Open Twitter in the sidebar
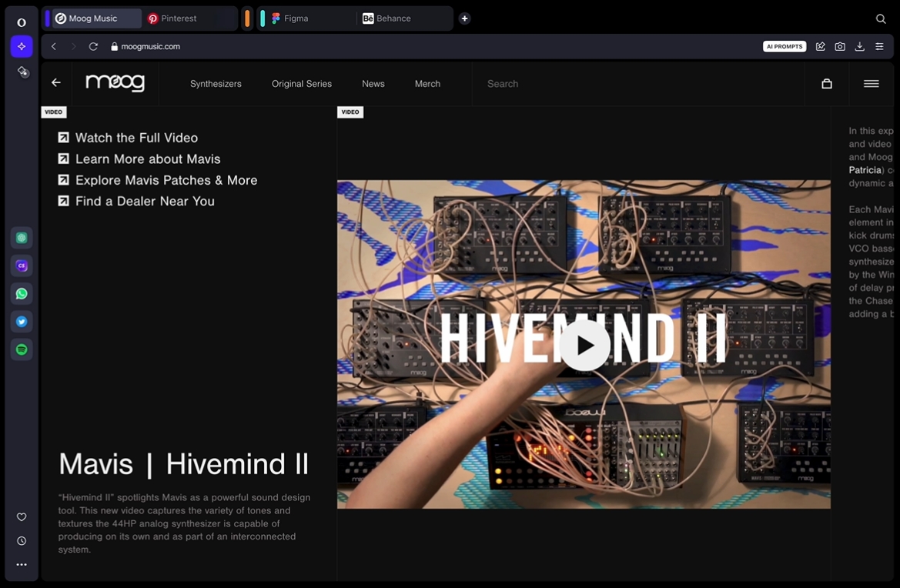Image resolution: width=900 pixels, height=588 pixels. 22,322
